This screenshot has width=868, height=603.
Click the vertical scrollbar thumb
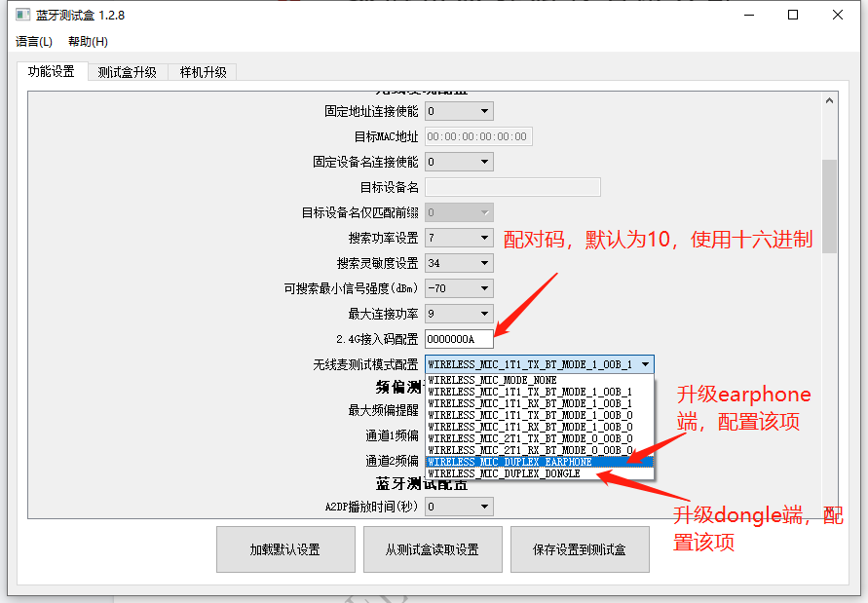point(829,206)
